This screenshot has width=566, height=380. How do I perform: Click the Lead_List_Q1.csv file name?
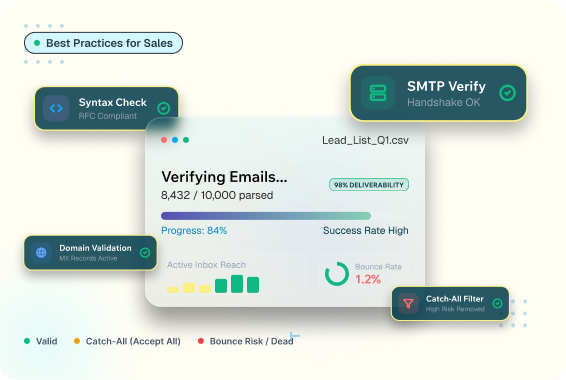pyautogui.click(x=365, y=140)
